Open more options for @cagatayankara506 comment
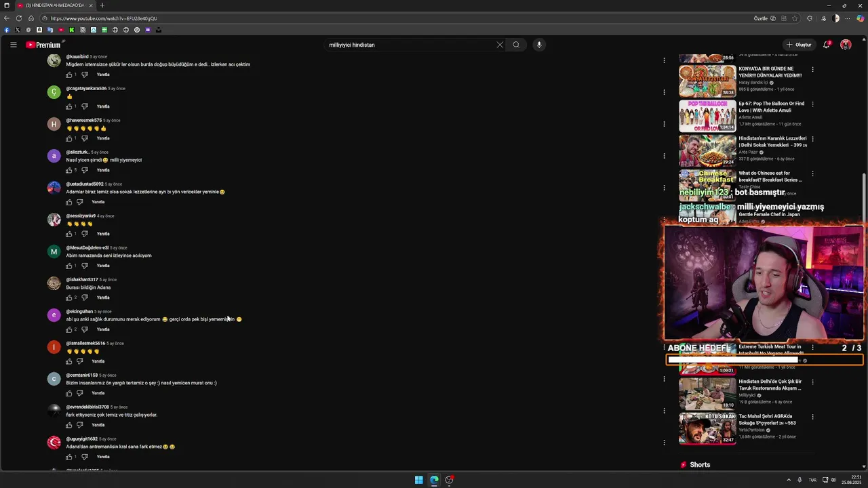 click(x=664, y=92)
